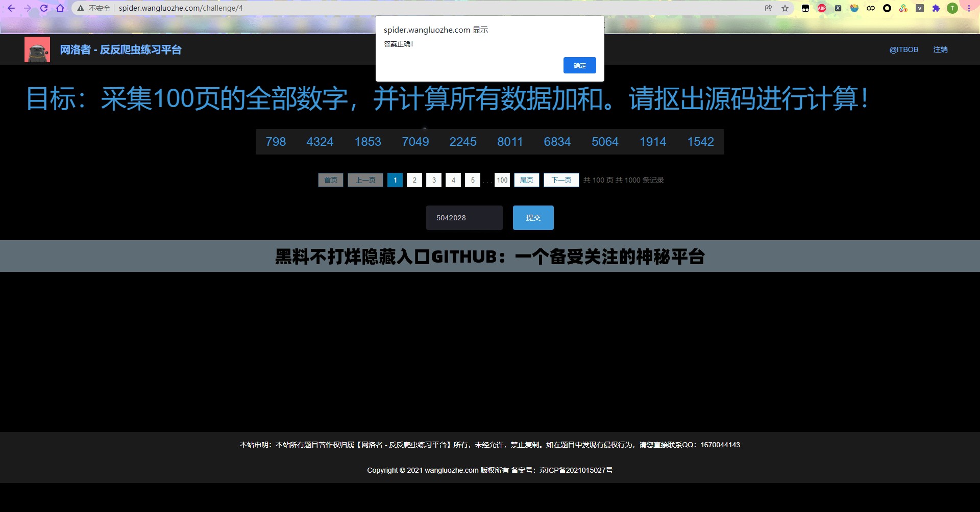Click the number 798 in the data row

pos(276,142)
